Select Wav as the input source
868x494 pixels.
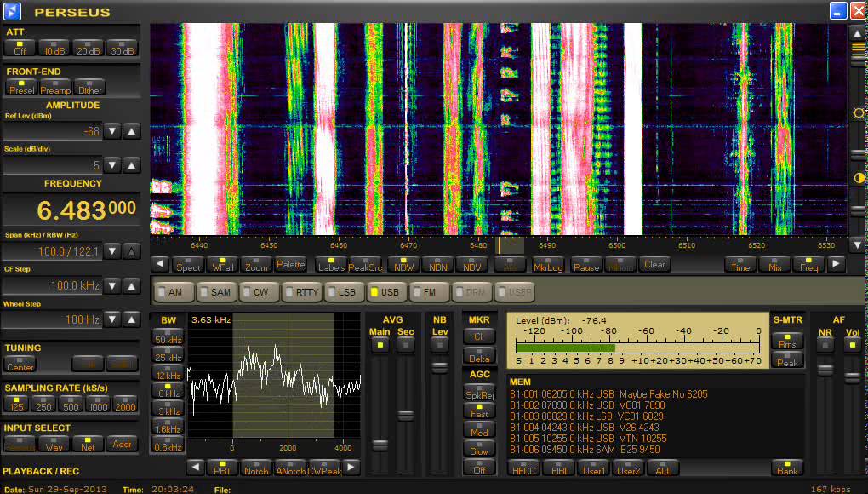(x=54, y=443)
